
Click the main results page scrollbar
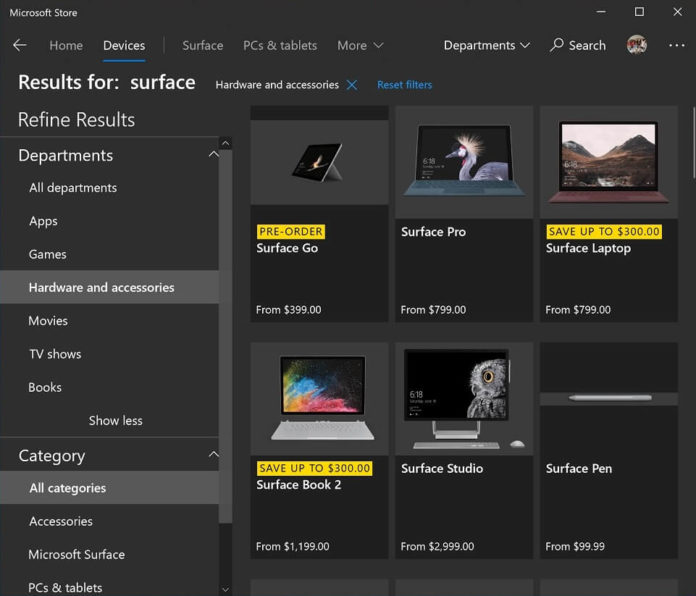(x=693, y=143)
